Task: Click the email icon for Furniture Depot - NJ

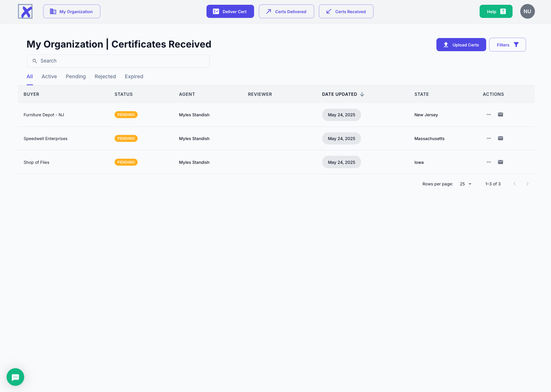Action: point(500,115)
